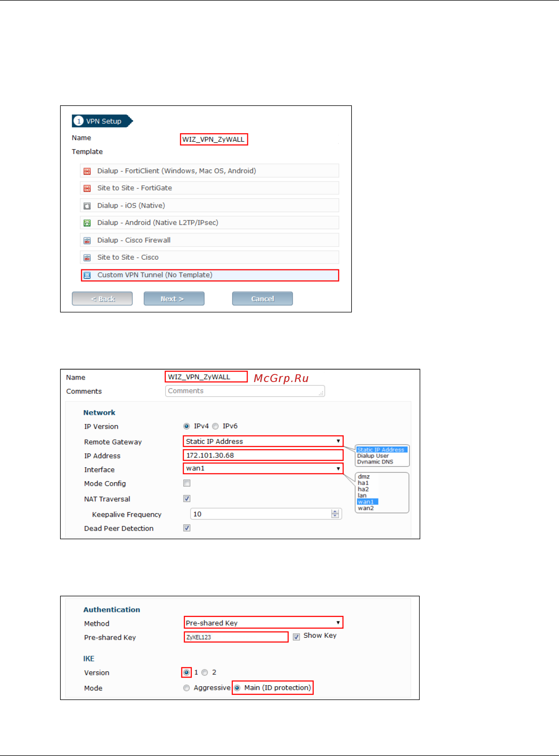Focus the VPN Setup wizard Name field

click(214, 139)
